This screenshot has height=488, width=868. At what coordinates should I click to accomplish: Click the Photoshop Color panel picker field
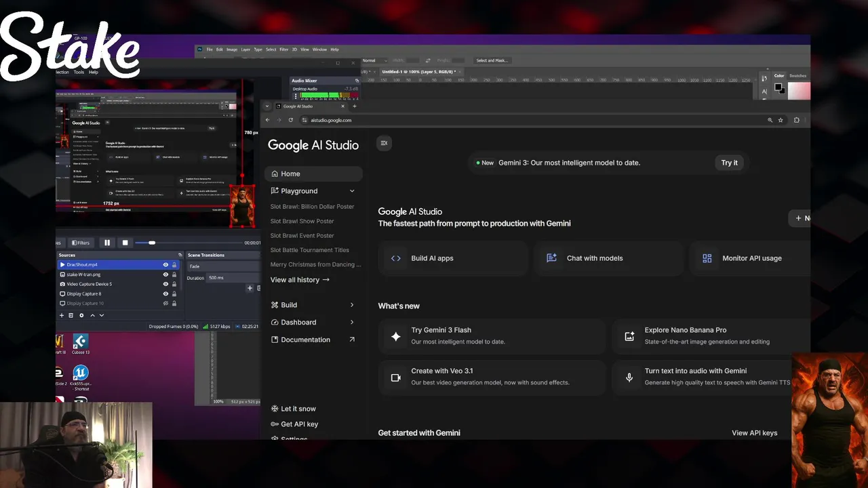click(x=800, y=90)
